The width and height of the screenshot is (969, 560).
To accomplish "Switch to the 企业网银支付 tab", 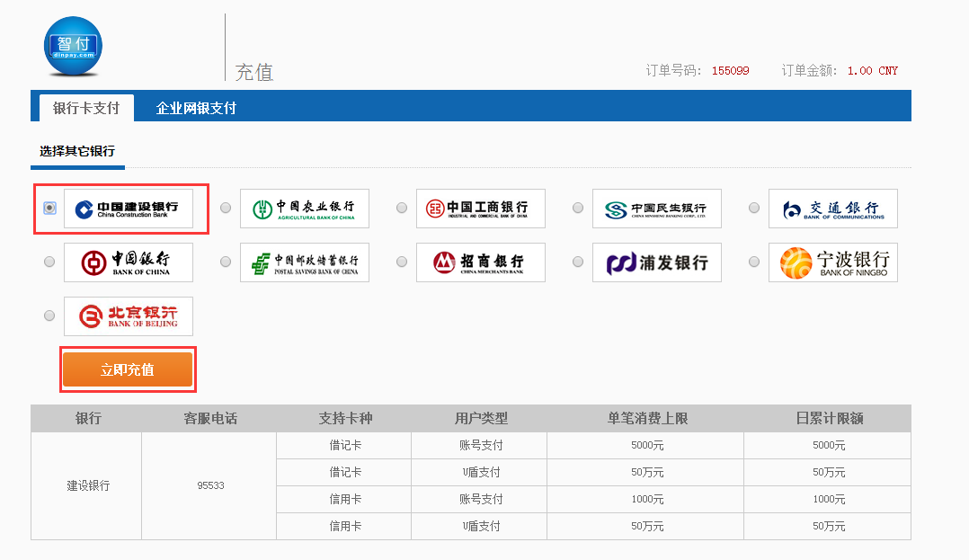I will click(x=196, y=108).
